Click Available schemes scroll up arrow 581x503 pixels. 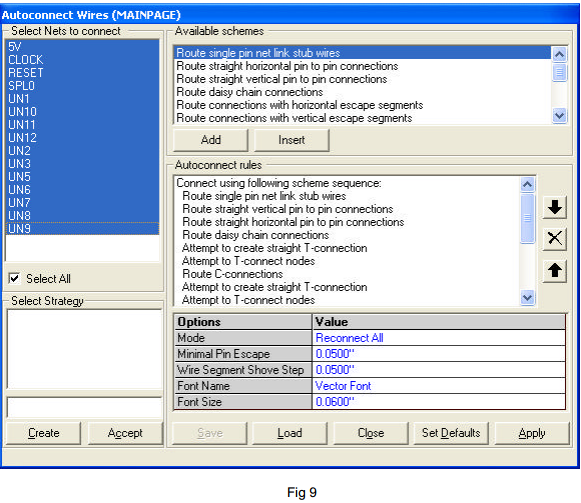[559, 54]
